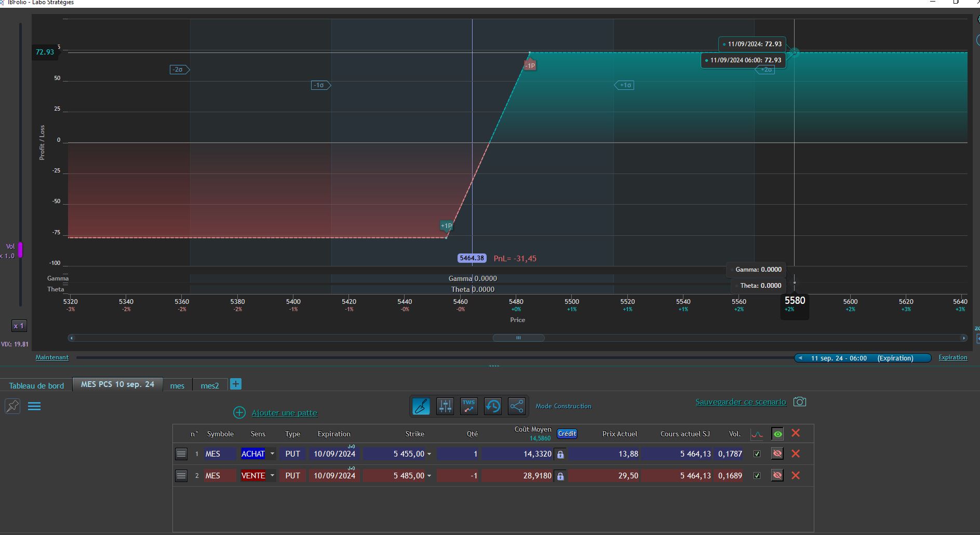Toggle checkbox for leg 2 row

(757, 475)
